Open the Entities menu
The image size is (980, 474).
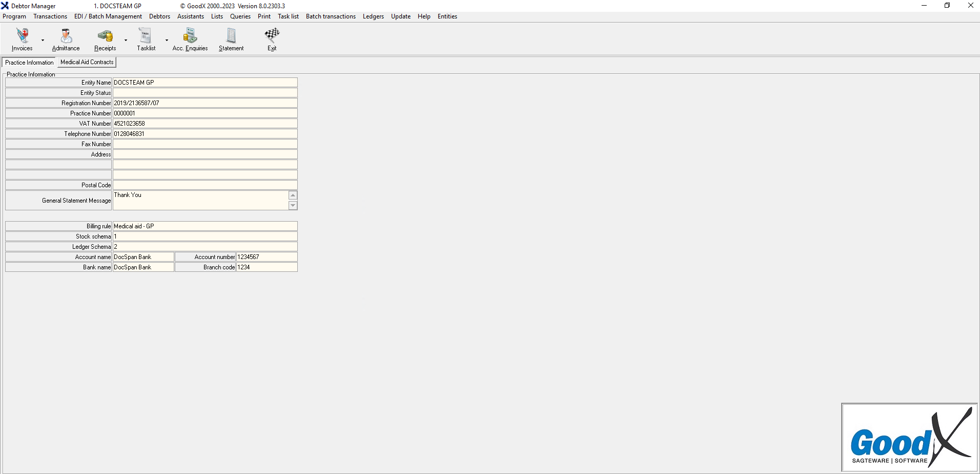(447, 16)
